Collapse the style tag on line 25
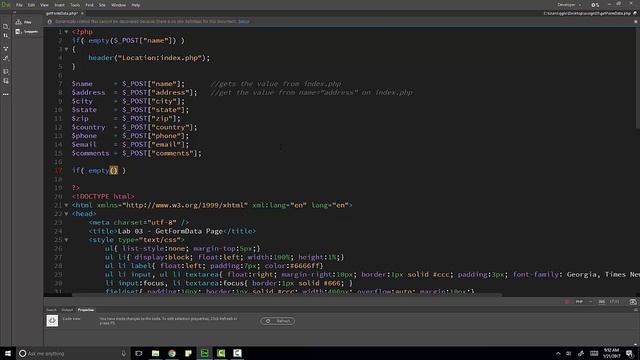Screen dimensions: 640x360 tap(66, 240)
